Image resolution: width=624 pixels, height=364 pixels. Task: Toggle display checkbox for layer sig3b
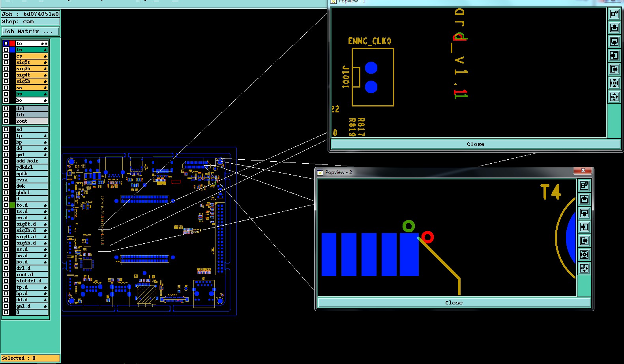[x=6, y=69]
